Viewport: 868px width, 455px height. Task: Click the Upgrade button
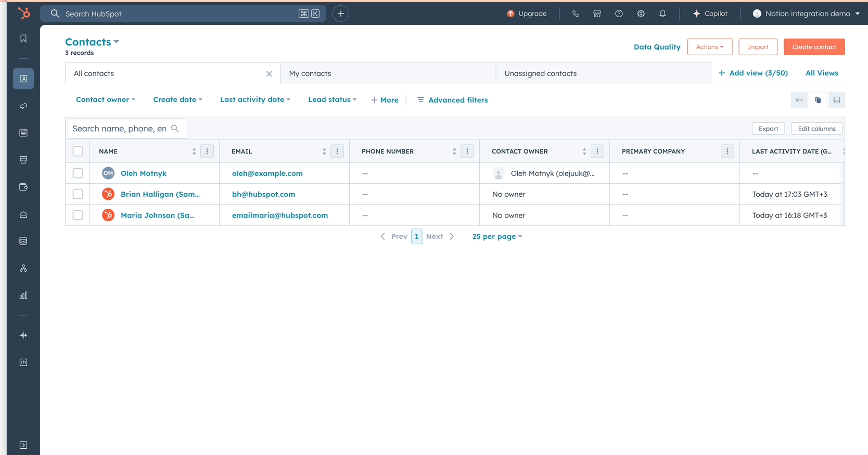coord(527,14)
